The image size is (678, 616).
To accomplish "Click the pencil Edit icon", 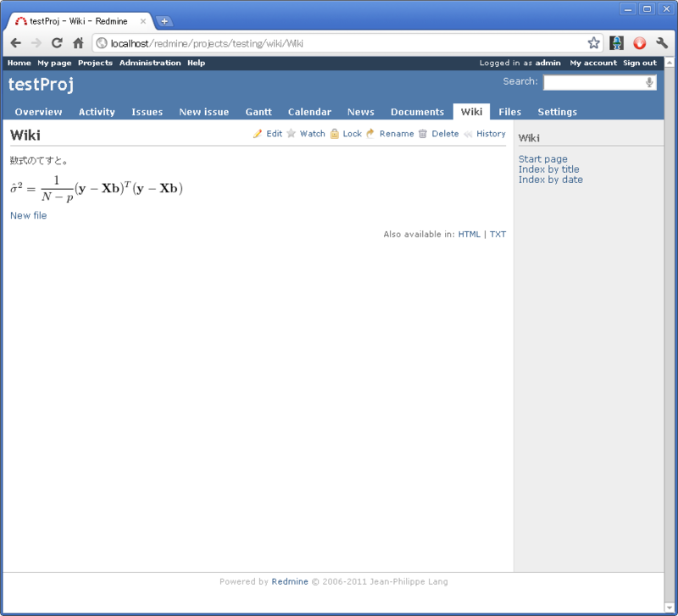I will point(258,134).
